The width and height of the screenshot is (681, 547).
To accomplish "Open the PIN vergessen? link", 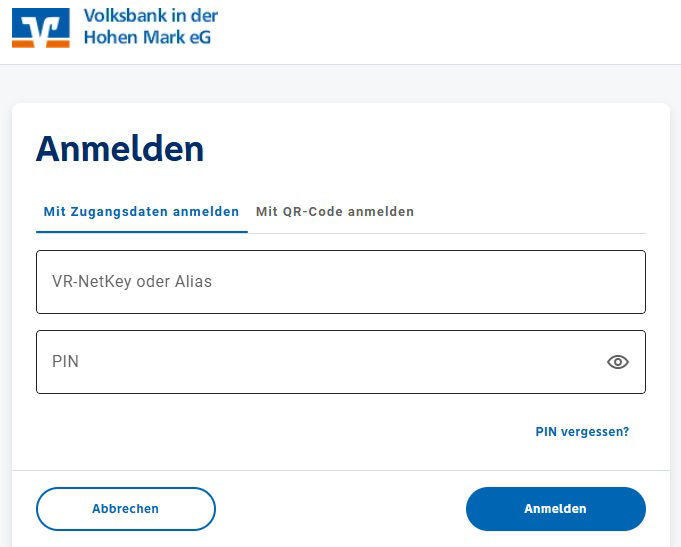I will [582, 432].
